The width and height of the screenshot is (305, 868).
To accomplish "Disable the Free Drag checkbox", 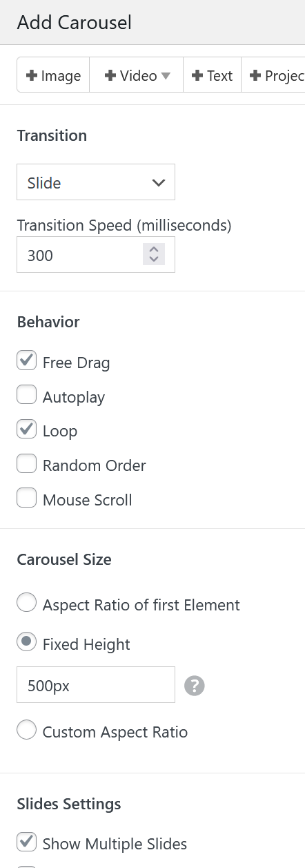I will pyautogui.click(x=27, y=360).
